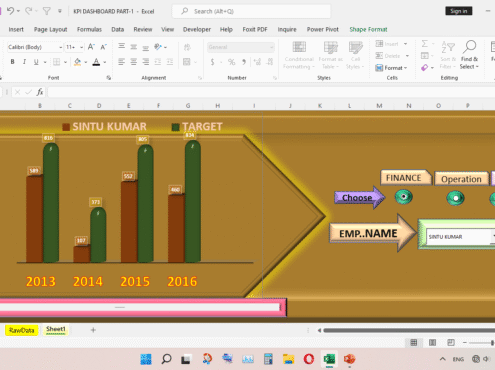Click the Bold formatting icon

12,62
